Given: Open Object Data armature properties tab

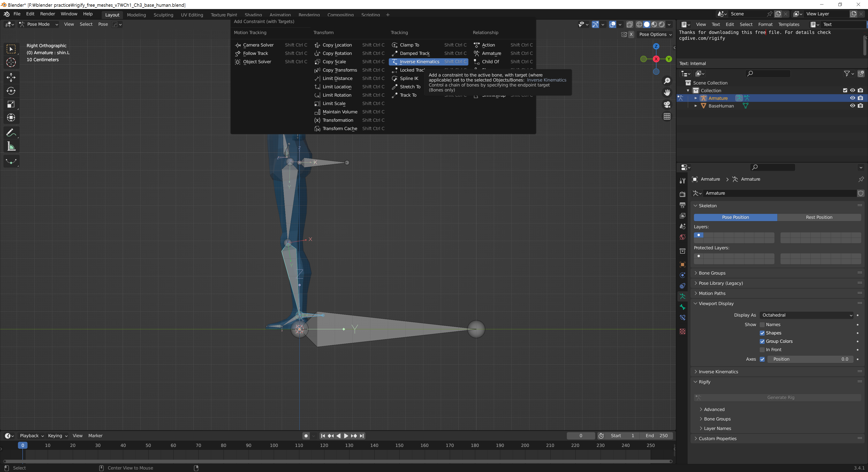Looking at the screenshot, I should (x=682, y=296).
